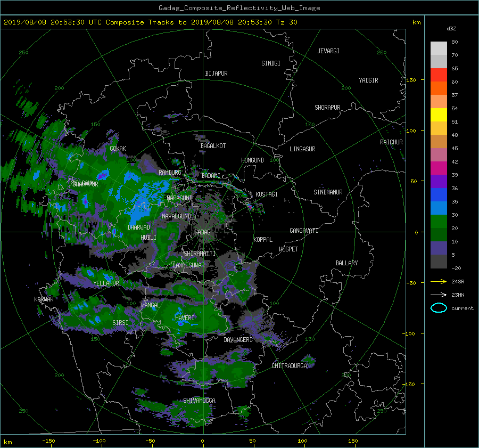Click the magenta storm cell near KUSTAGI

click(x=250, y=207)
